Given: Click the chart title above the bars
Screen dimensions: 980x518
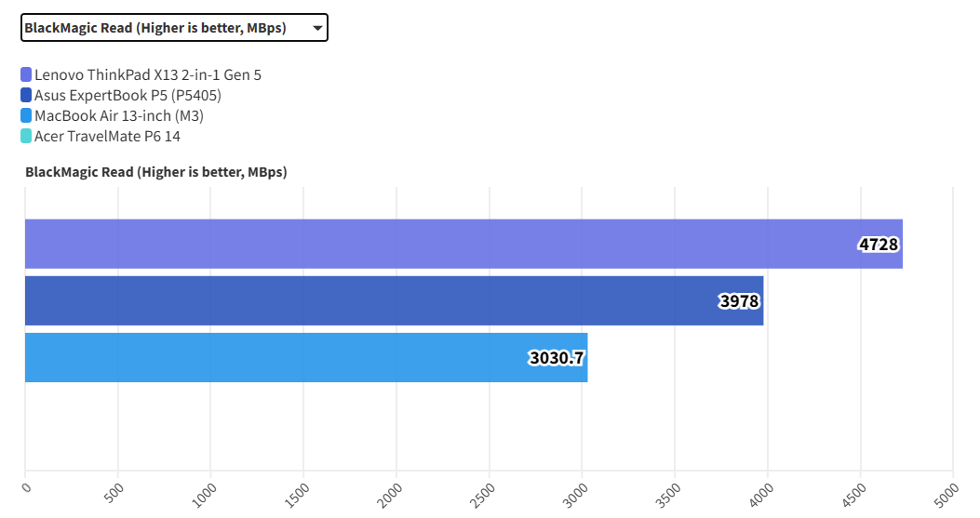Looking at the screenshot, I should 156,172.
